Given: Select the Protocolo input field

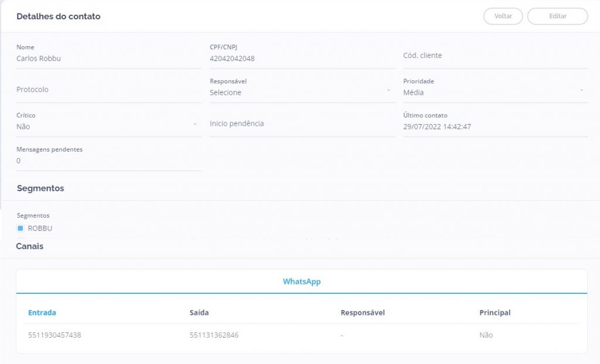Looking at the screenshot, I should [x=108, y=90].
